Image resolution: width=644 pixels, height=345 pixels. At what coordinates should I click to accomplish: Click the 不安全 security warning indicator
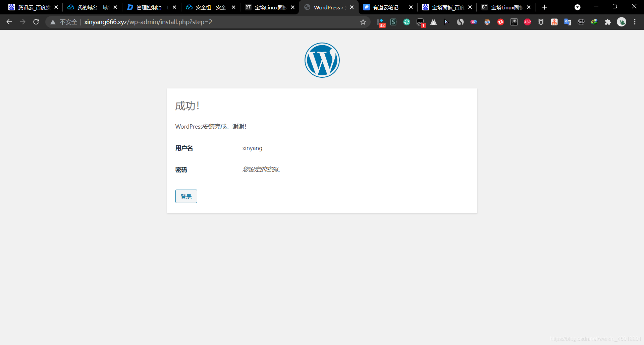[64, 22]
